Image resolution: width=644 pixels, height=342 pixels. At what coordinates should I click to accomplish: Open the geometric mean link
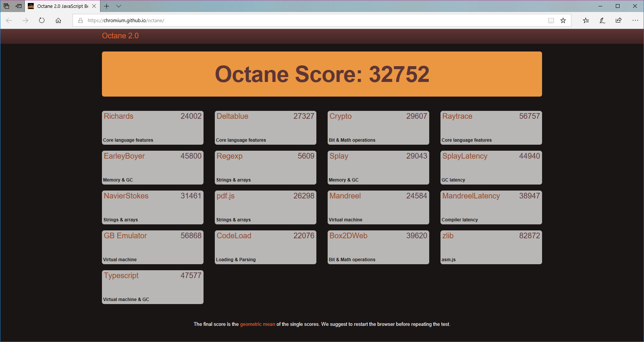tap(258, 324)
